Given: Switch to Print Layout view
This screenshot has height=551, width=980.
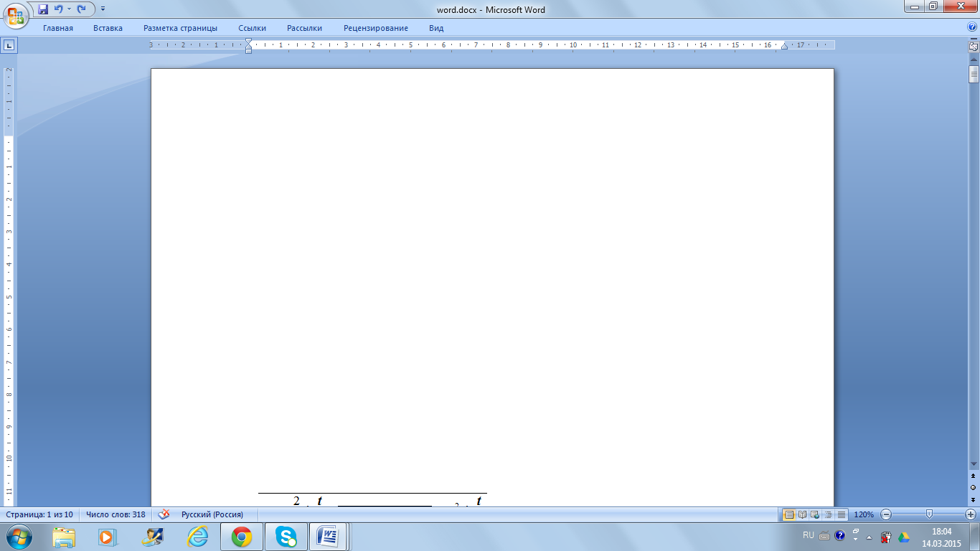Looking at the screenshot, I should [x=789, y=514].
